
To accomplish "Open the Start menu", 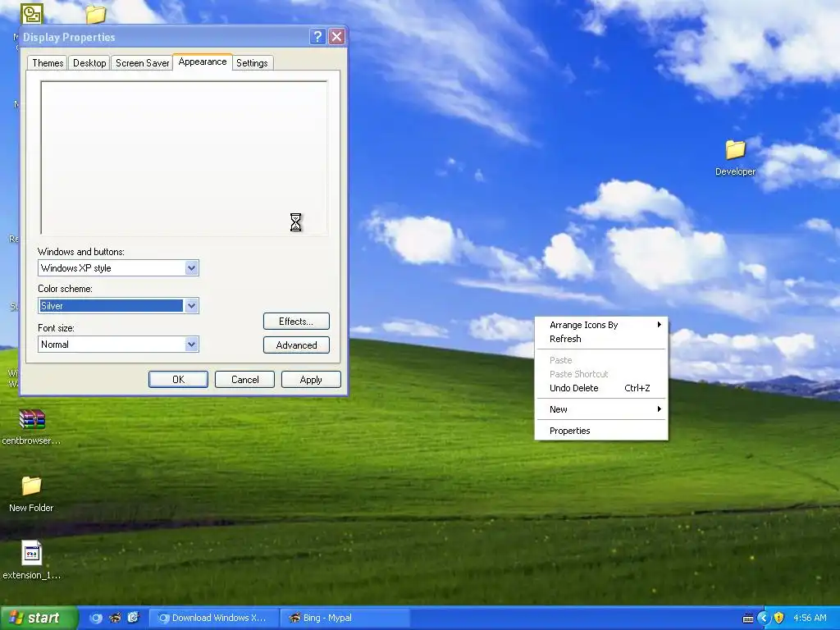I will 39,618.
